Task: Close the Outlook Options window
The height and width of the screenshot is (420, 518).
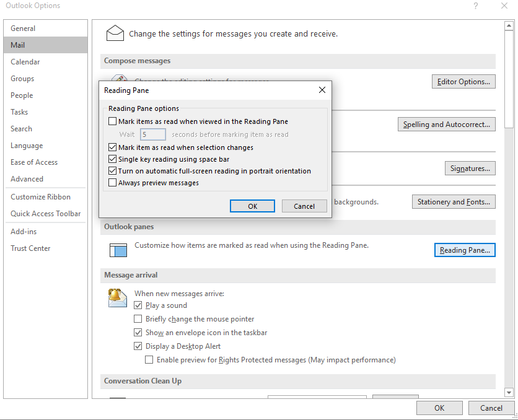Action: pyautogui.click(x=504, y=6)
